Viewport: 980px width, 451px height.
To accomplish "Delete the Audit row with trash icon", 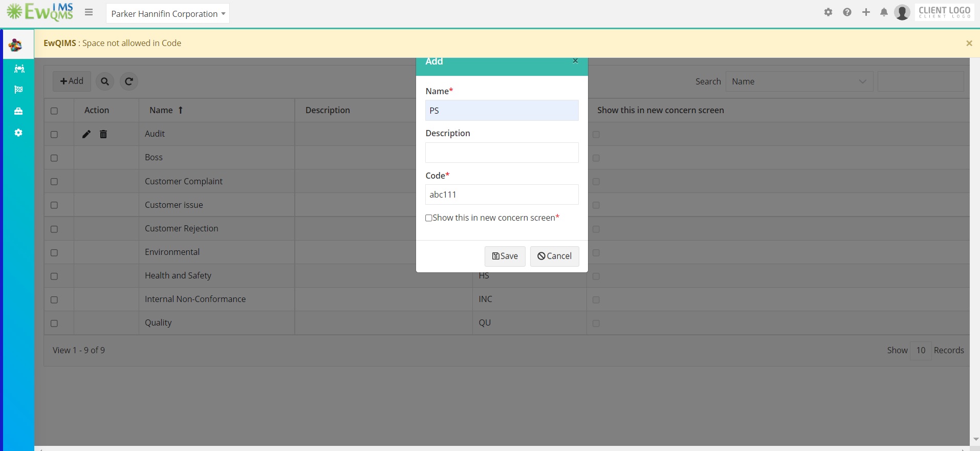I will (x=103, y=134).
